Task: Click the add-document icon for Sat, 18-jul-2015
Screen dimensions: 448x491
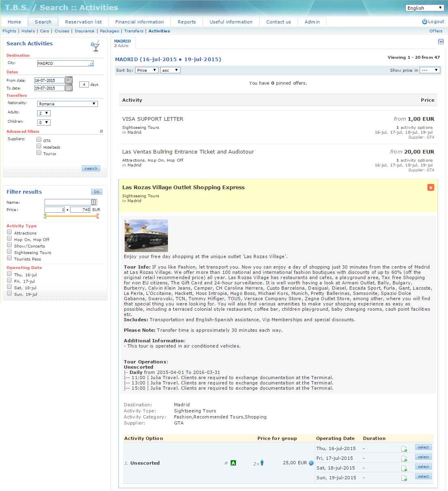Action: [x=404, y=468]
